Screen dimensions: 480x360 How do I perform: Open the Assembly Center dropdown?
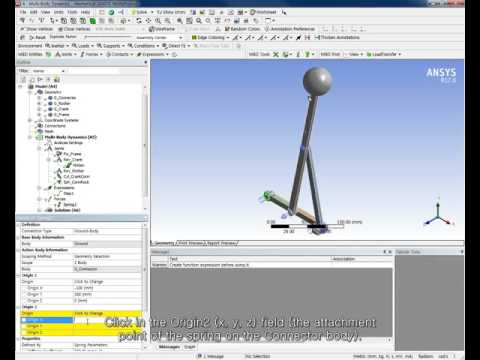coord(159,37)
